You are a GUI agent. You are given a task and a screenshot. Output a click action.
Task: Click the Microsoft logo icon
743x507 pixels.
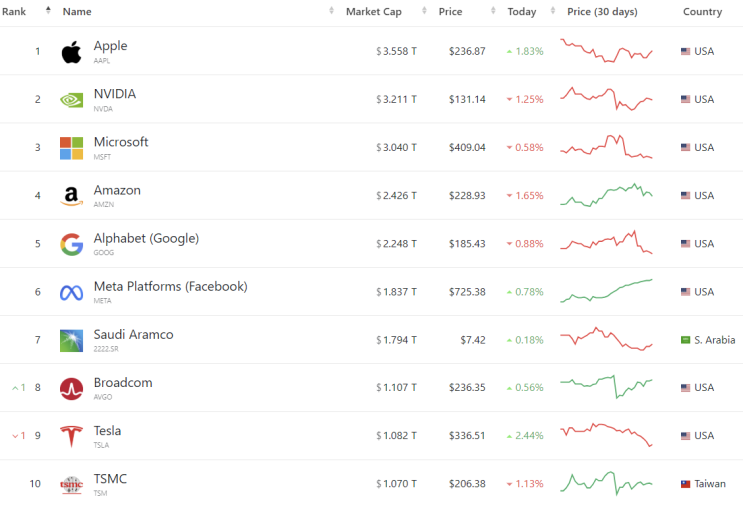click(x=71, y=148)
